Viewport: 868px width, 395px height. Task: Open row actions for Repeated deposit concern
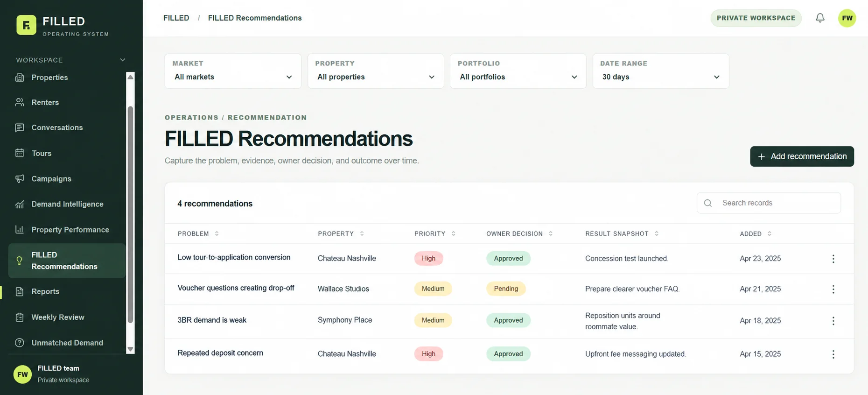click(x=833, y=354)
